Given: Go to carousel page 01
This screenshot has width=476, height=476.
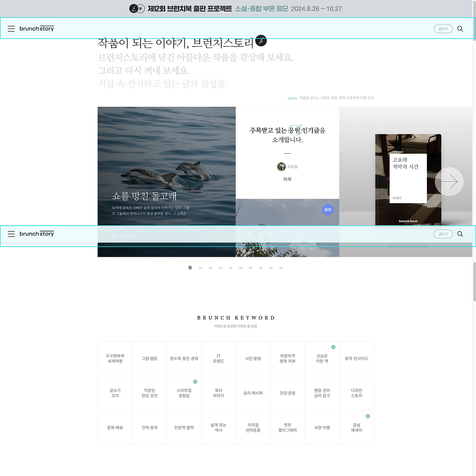Looking at the screenshot, I should pyautogui.click(x=190, y=268).
